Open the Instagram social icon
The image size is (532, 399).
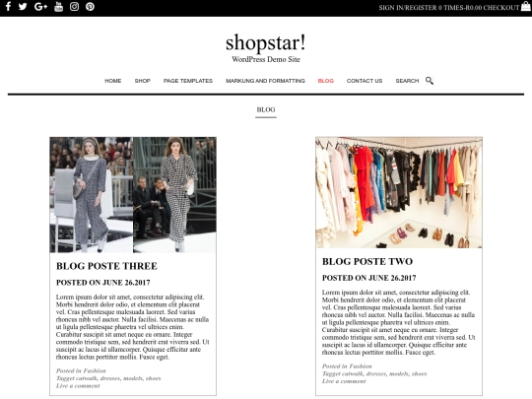(74, 7)
